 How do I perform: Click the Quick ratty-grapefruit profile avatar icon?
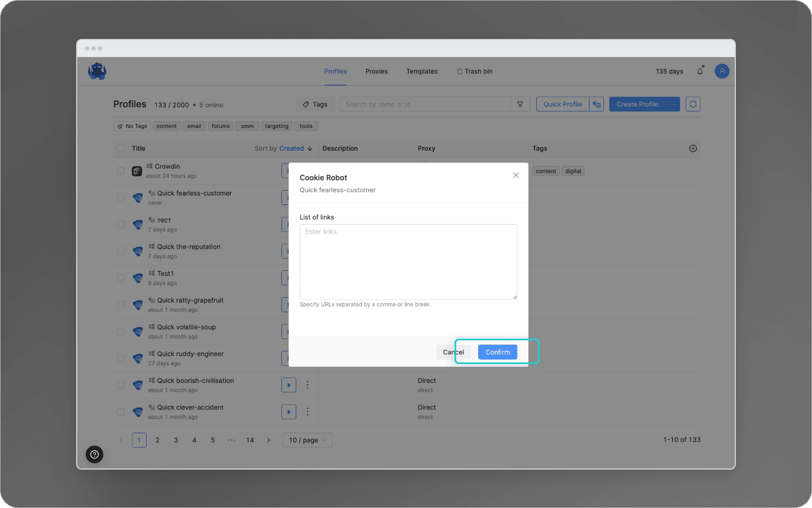138,305
